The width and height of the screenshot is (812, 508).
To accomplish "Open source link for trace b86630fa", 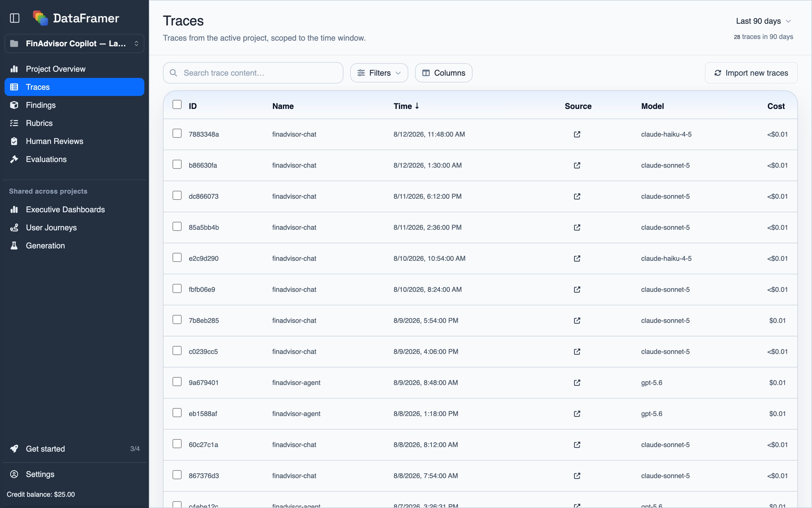I will [577, 165].
